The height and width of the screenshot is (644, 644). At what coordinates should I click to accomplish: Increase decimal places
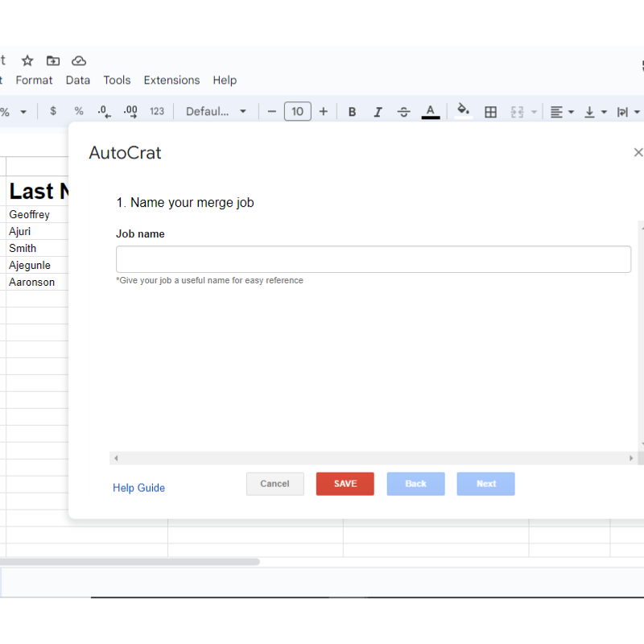(x=130, y=111)
